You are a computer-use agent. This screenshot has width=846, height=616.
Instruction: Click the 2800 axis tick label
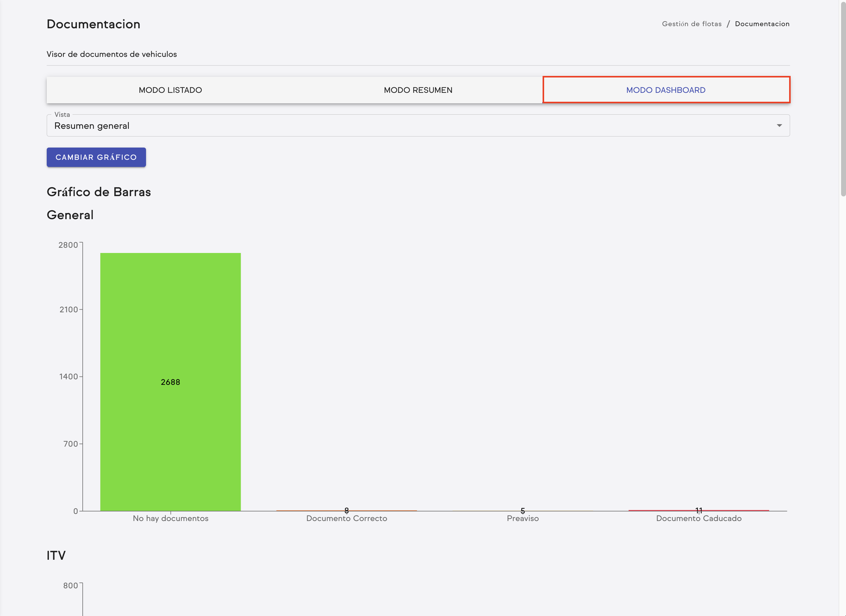[68, 245]
